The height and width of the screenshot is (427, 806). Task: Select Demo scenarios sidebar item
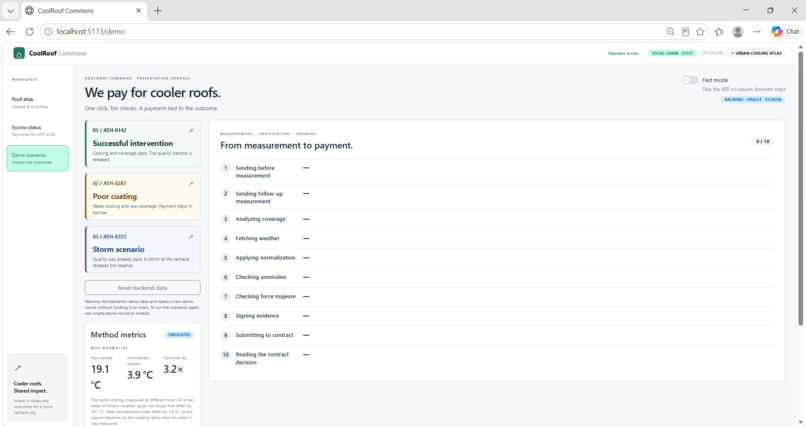click(x=38, y=158)
